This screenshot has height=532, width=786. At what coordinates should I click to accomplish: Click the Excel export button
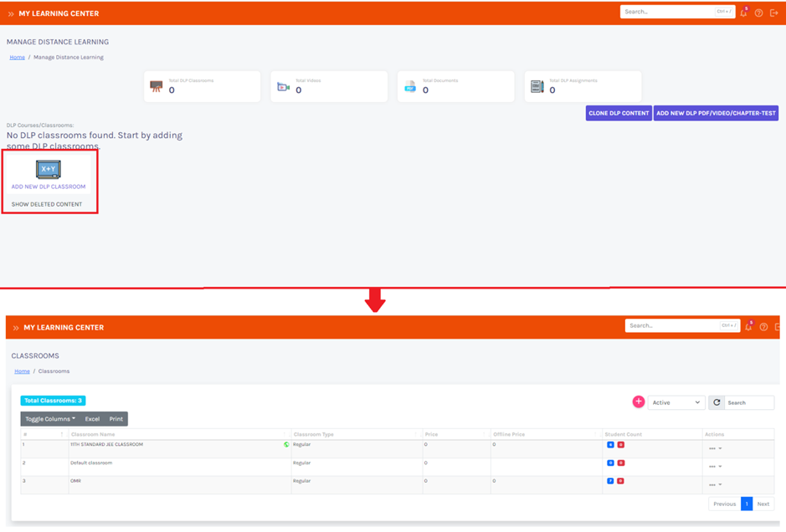click(x=92, y=419)
